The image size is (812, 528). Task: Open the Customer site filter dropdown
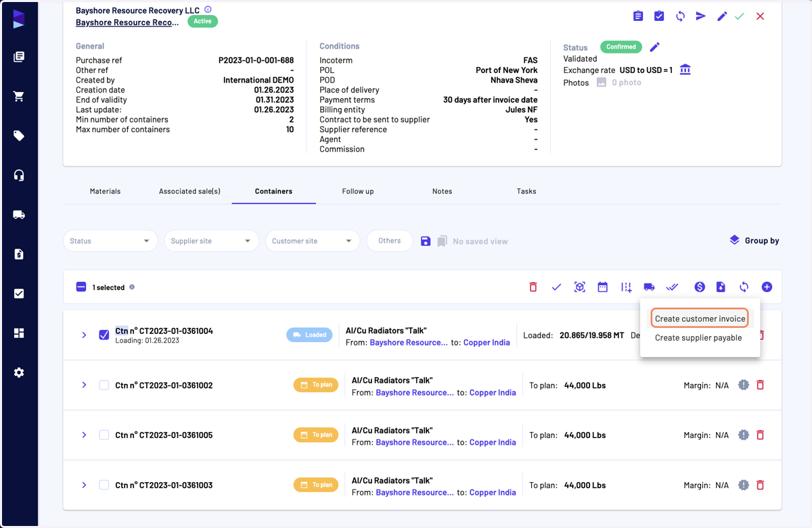point(313,241)
